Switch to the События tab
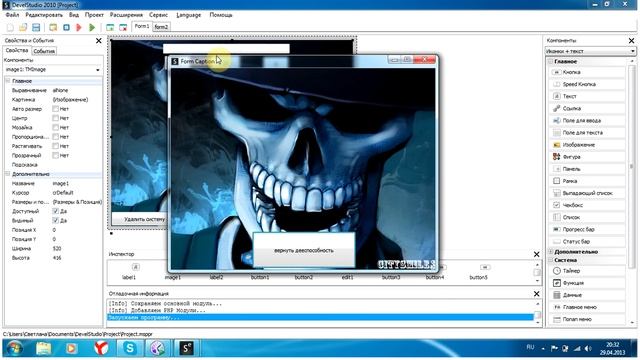The width and height of the screenshot is (640, 360). pyautogui.click(x=44, y=51)
